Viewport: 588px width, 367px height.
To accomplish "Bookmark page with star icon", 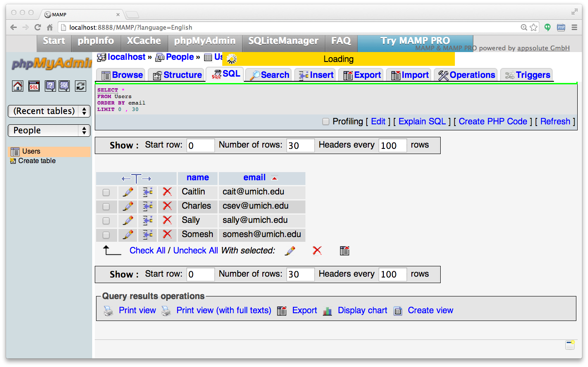I will 534,27.
